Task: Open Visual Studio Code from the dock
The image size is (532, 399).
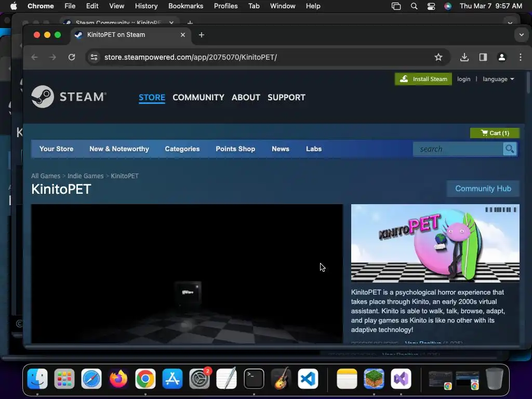Action: 308,379
